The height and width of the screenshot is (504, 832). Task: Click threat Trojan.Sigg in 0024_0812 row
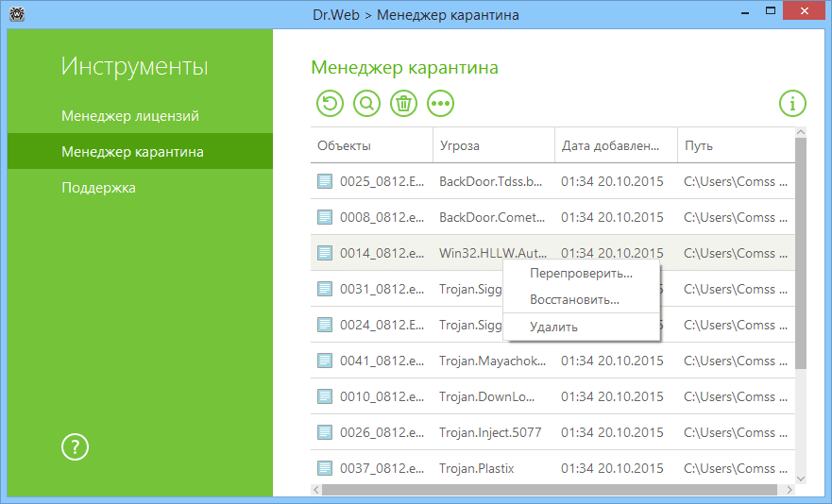pos(470,325)
